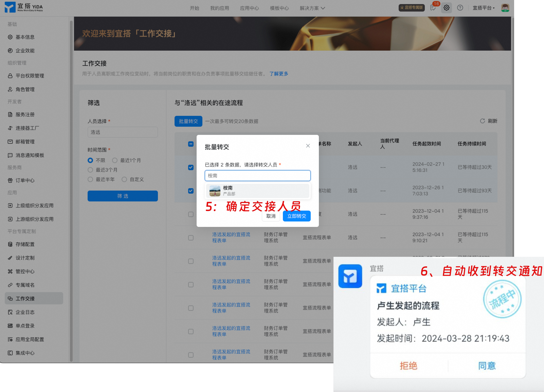Click the 立即转交 button
The image size is (544, 392).
pos(296,216)
